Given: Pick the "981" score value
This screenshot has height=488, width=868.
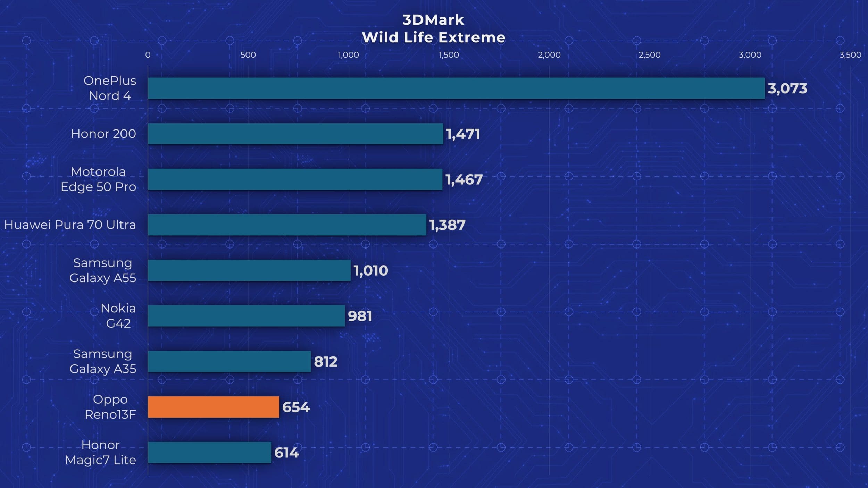Looking at the screenshot, I should pos(360,316).
